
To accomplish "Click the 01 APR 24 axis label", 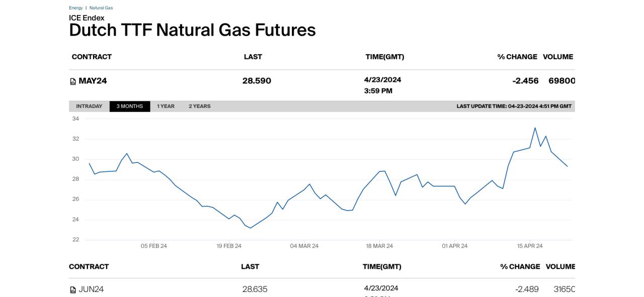I will pos(455,246).
